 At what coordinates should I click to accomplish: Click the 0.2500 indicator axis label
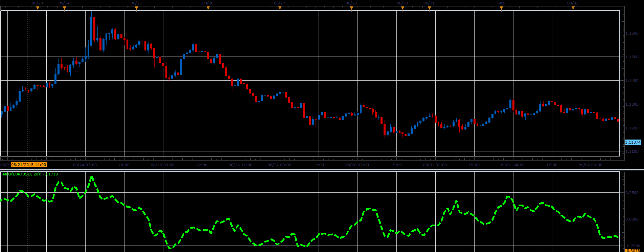tap(632, 193)
